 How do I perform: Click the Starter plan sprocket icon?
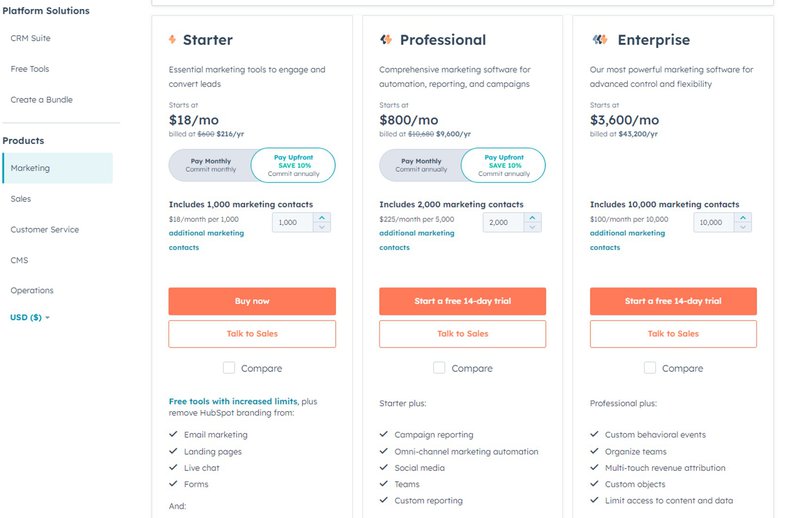click(x=173, y=40)
